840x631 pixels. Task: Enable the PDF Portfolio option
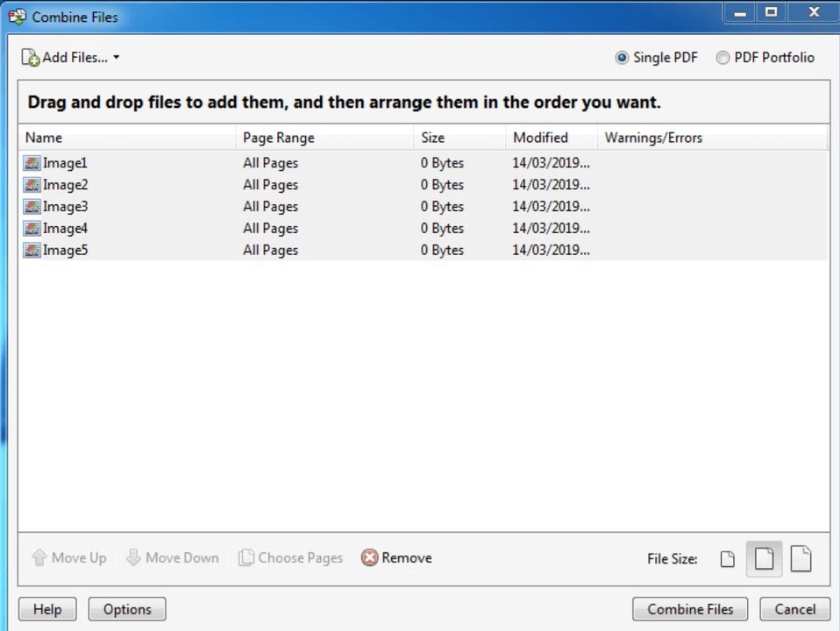[x=723, y=57]
